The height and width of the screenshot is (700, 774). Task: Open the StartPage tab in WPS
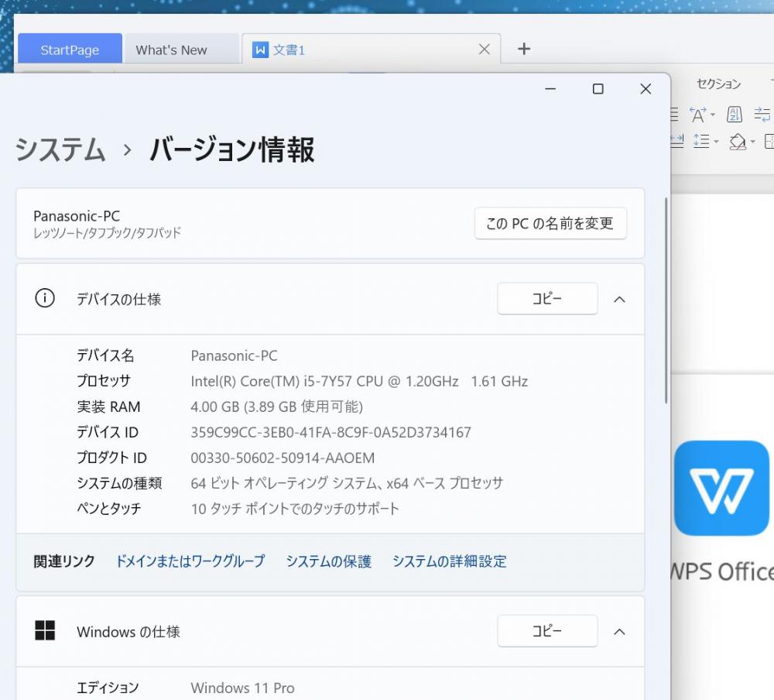70,49
